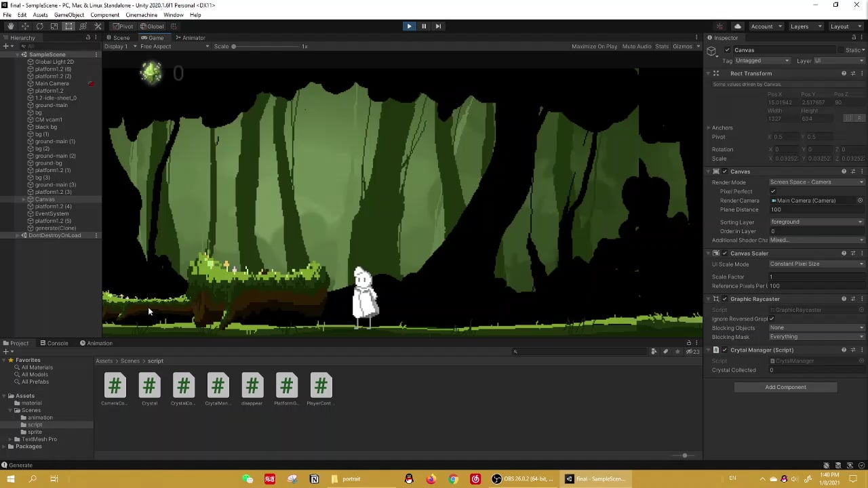868x488 pixels.
Task: Click the Play button
Action: click(x=409, y=26)
